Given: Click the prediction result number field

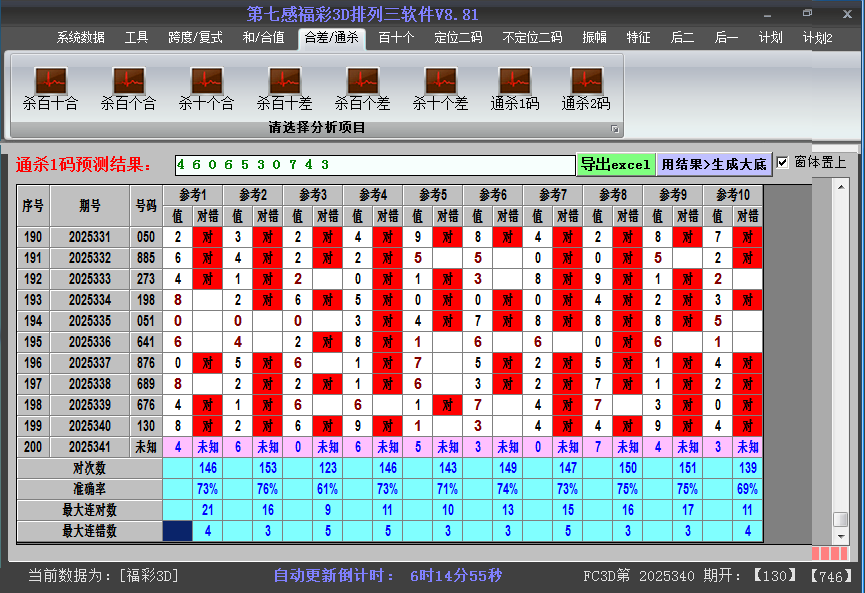Looking at the screenshot, I should pyautogui.click(x=374, y=164).
